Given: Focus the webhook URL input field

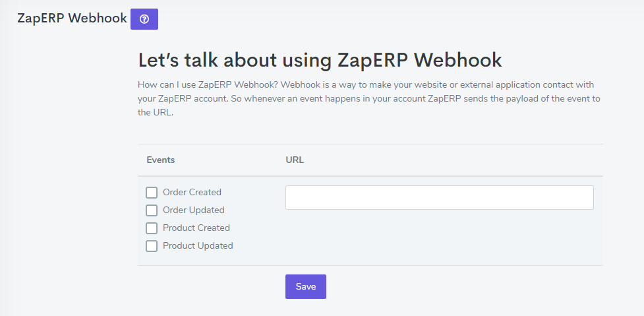Looking at the screenshot, I should [x=440, y=198].
